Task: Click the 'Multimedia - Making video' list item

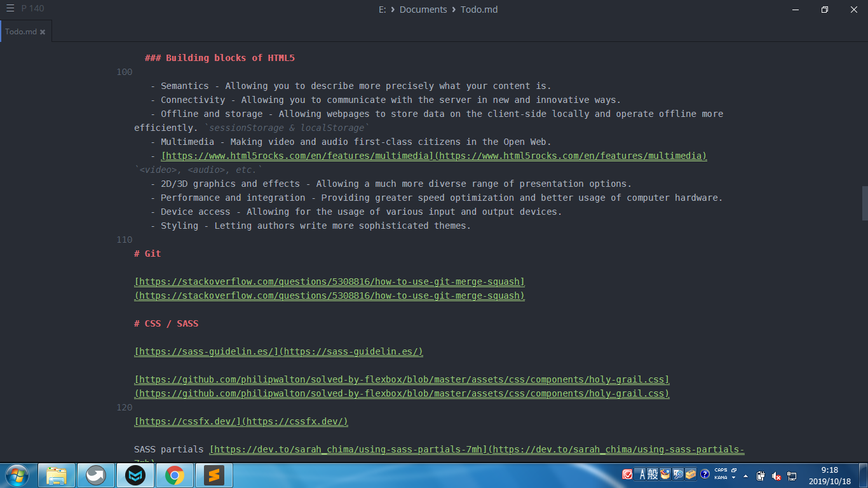Action: coord(351,142)
